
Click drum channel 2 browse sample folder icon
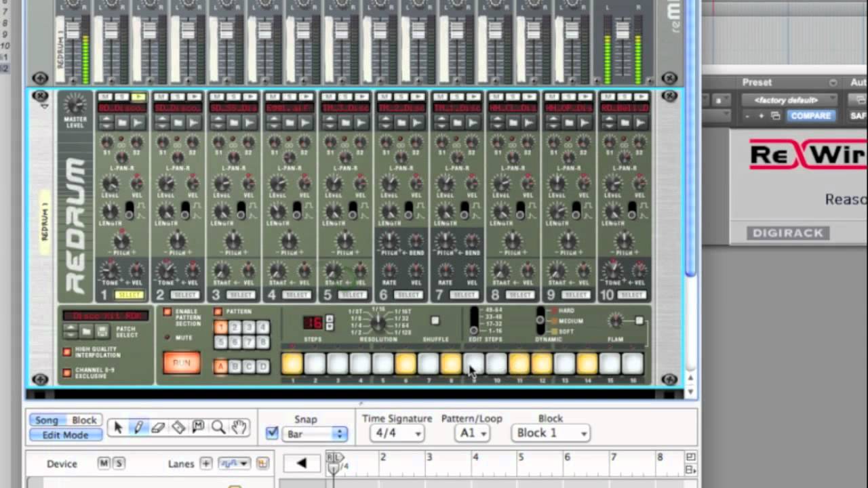coord(178,123)
